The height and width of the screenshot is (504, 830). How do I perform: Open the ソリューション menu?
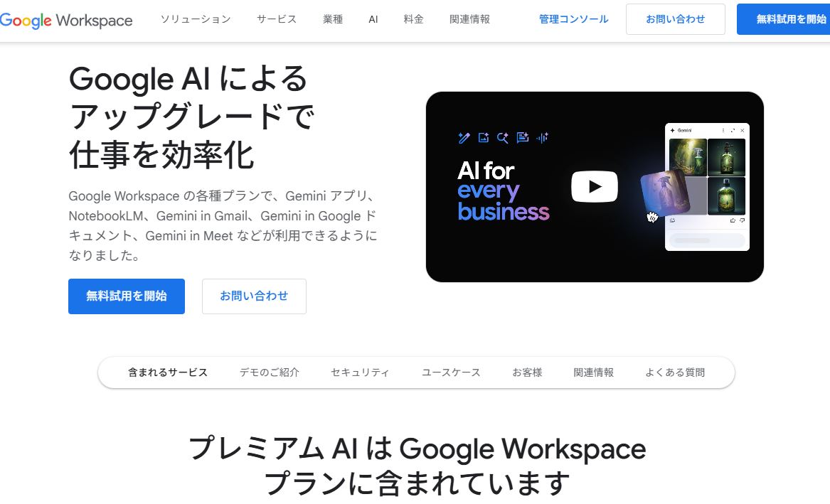pyautogui.click(x=196, y=19)
